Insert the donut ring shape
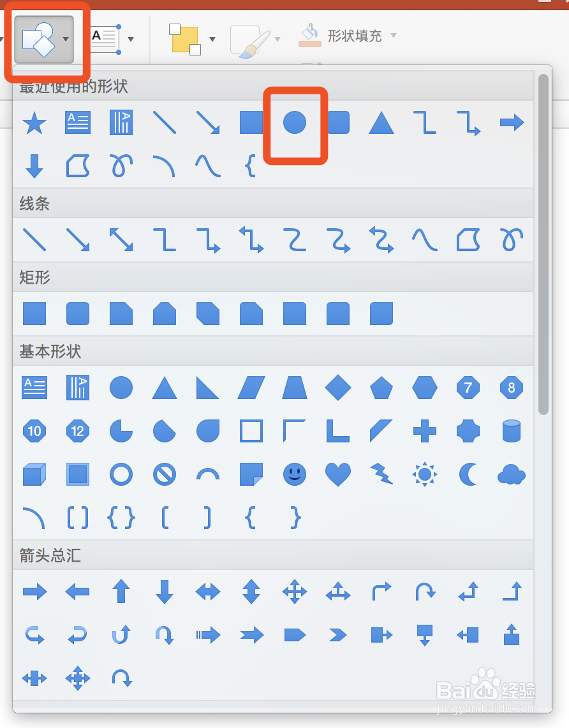569x728 pixels. click(121, 474)
